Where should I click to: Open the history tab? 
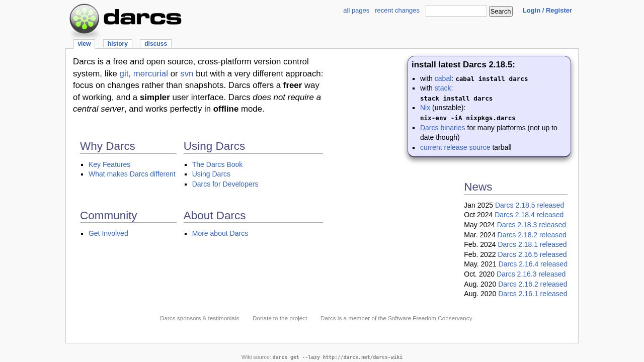coord(117,44)
